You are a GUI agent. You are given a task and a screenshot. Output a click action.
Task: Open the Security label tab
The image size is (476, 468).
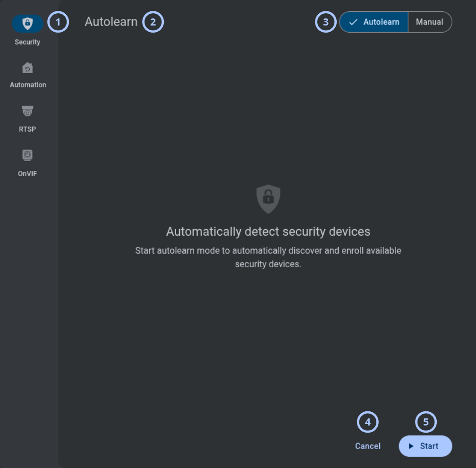coord(27,42)
